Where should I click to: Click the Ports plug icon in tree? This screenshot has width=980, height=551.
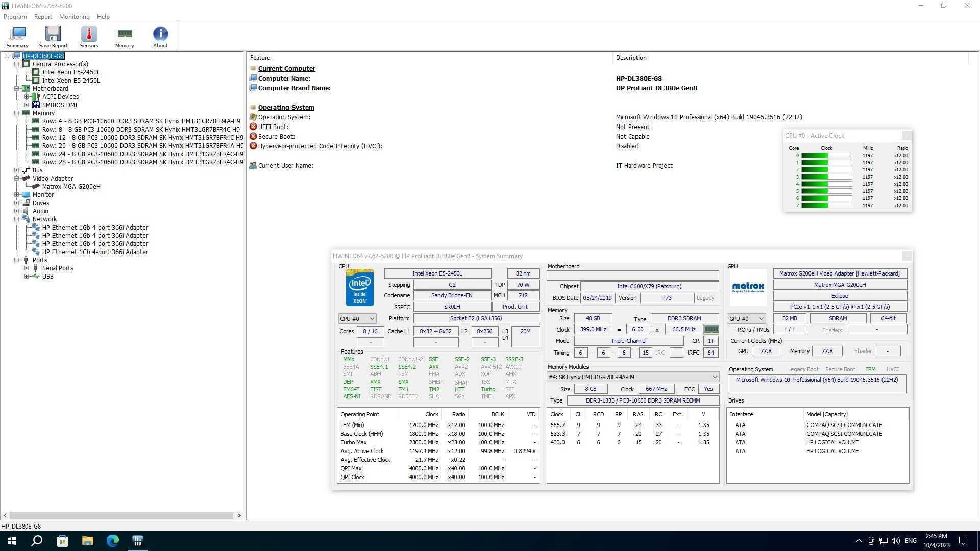click(26, 260)
